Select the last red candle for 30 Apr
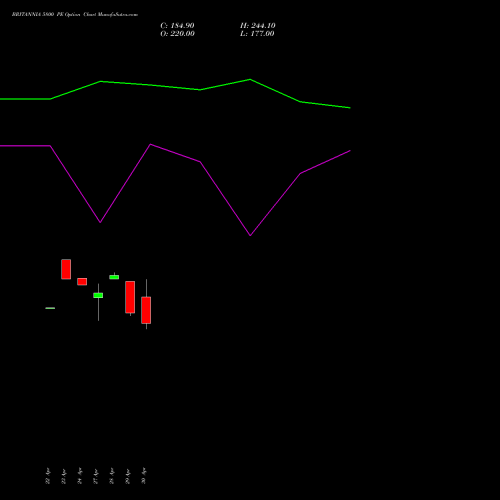The height and width of the screenshot is (500, 500). (146, 310)
